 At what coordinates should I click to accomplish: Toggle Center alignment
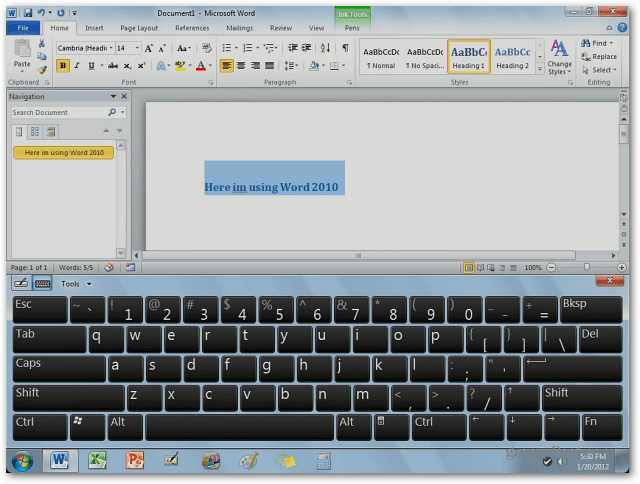(x=241, y=66)
